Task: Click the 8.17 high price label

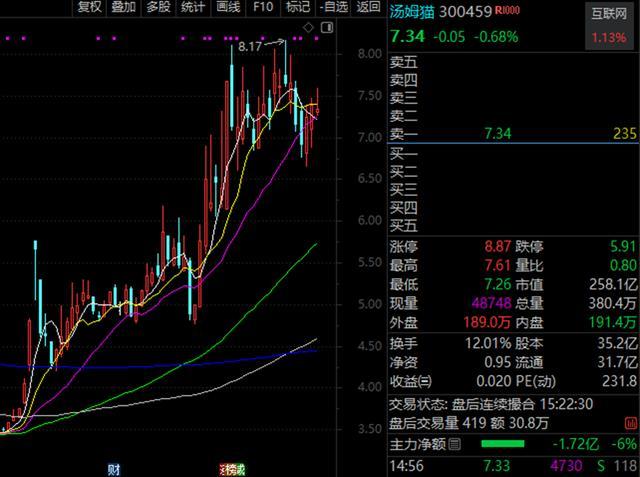Action: click(x=249, y=47)
